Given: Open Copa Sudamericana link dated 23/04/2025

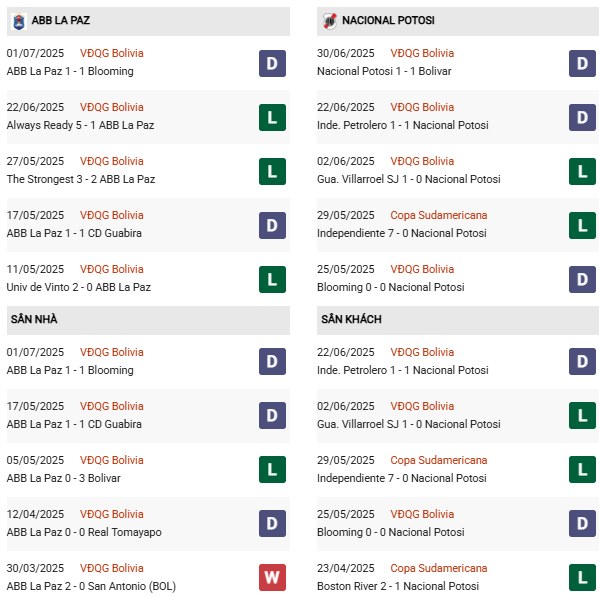Looking at the screenshot, I should 439,568.
